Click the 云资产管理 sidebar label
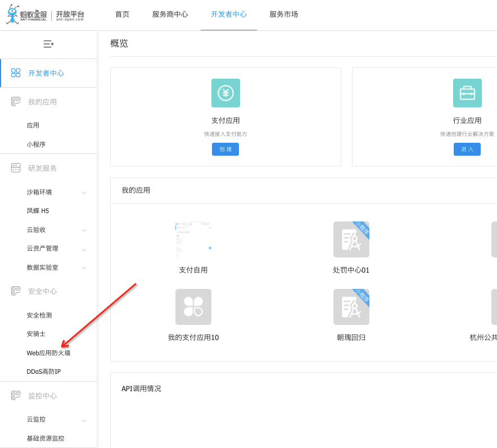 coord(43,248)
